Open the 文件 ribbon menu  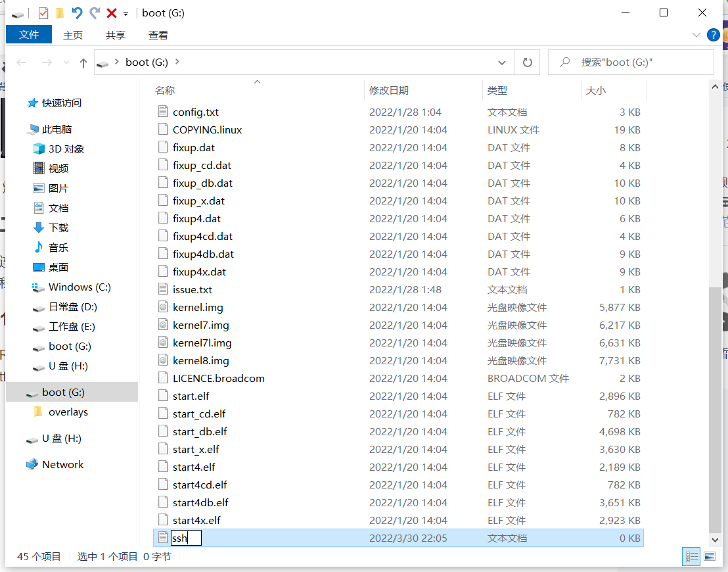[x=29, y=35]
